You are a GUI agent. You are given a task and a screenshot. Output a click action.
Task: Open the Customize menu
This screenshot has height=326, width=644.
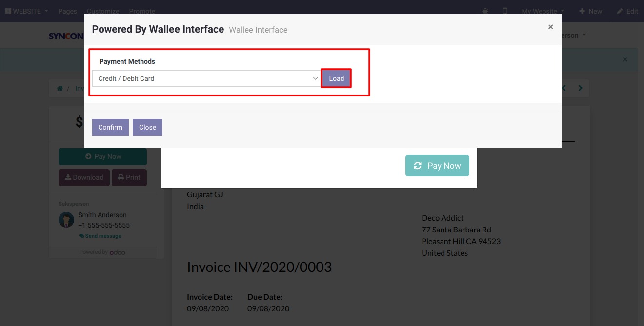(103, 11)
